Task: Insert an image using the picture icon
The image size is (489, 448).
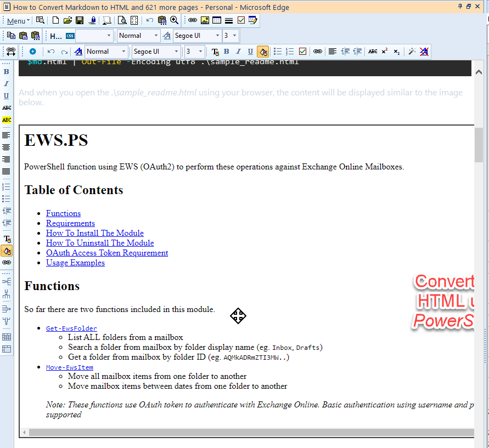Action: coord(205,20)
